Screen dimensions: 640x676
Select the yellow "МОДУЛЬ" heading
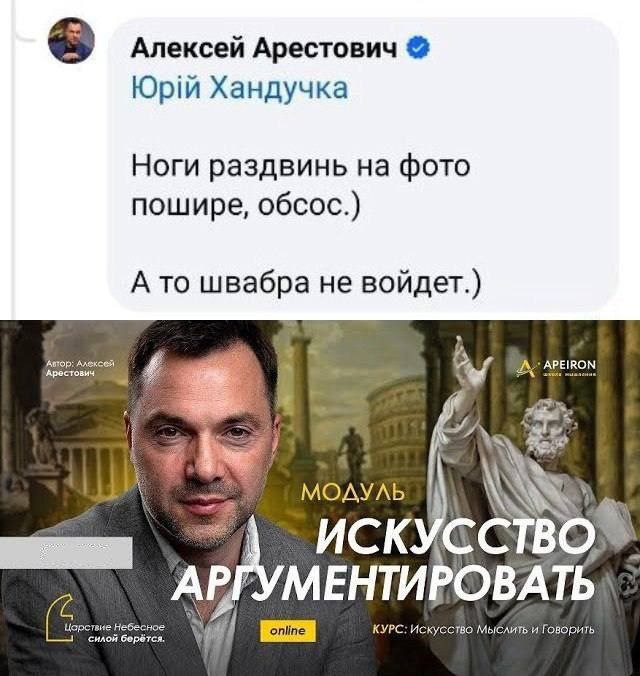pyautogui.click(x=352, y=492)
